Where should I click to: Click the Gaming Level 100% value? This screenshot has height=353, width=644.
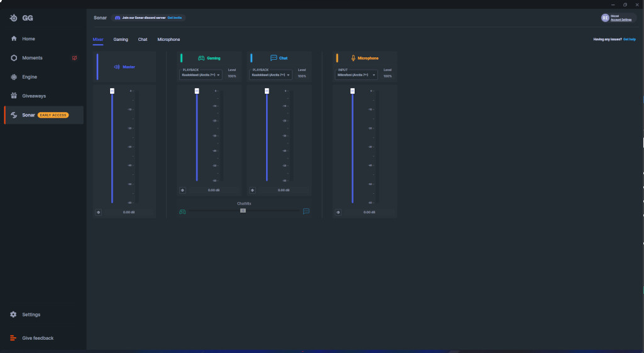(232, 76)
